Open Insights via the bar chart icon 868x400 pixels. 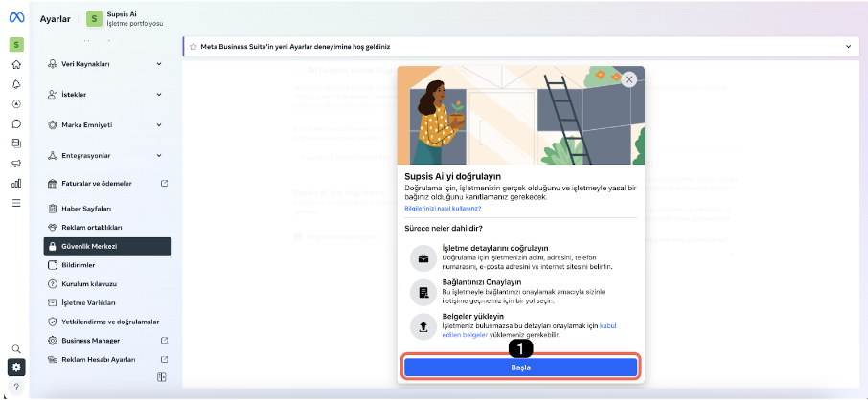coord(16,183)
